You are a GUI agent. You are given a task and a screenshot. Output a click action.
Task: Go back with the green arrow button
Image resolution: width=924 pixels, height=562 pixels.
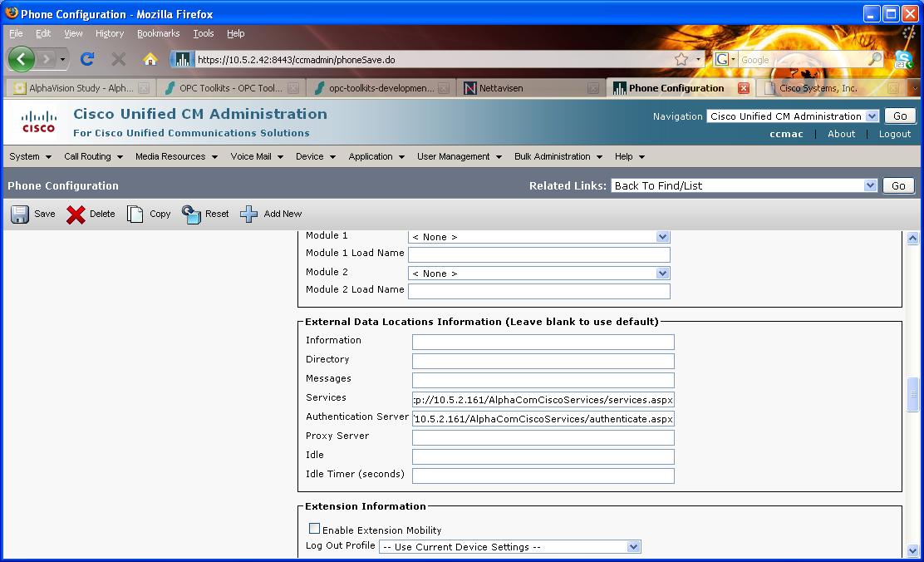click(x=22, y=59)
